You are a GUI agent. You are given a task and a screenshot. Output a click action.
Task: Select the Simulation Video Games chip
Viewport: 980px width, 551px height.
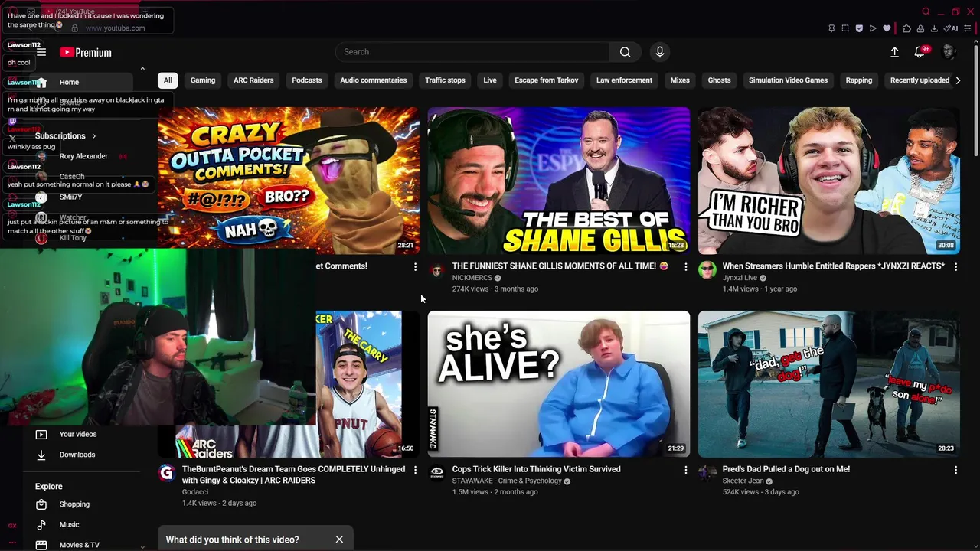[x=788, y=80]
